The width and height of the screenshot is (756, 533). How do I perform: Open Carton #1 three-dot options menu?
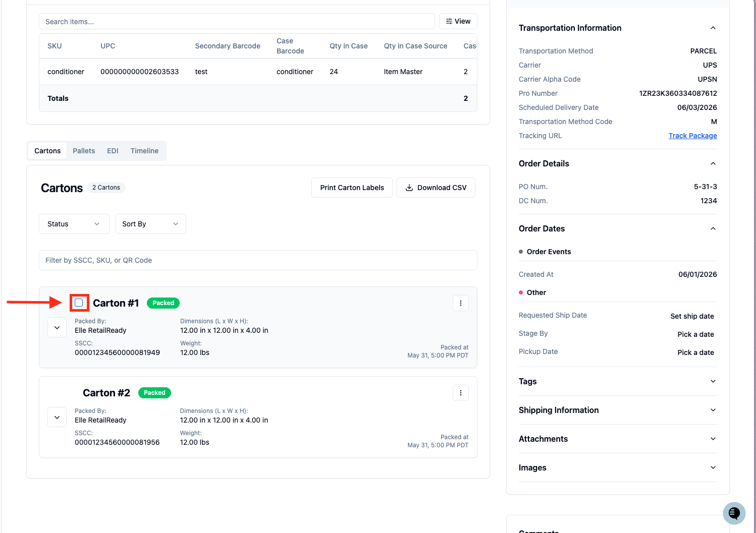tap(460, 303)
